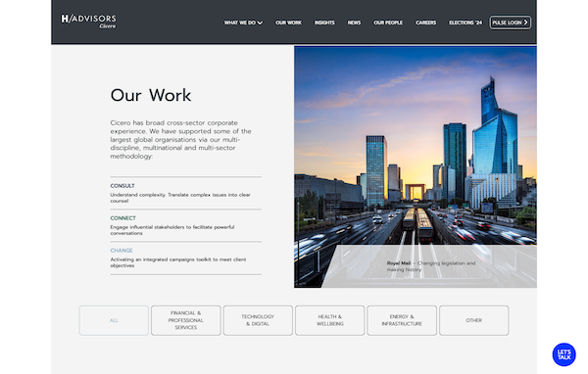588x374 pixels.
Task: Click 'Understand complexity. Translate complex issues' text
Action: (x=180, y=198)
